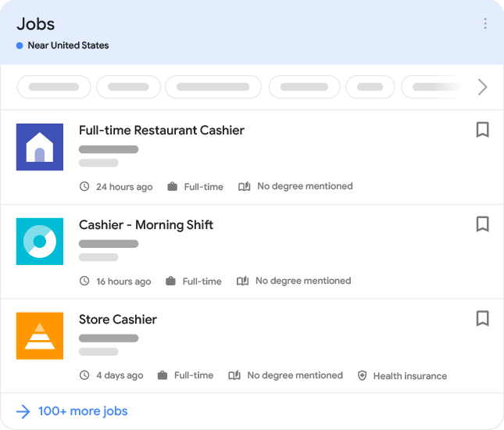504x430 pixels.
Task: Select the third filter chip
Action: [213, 87]
